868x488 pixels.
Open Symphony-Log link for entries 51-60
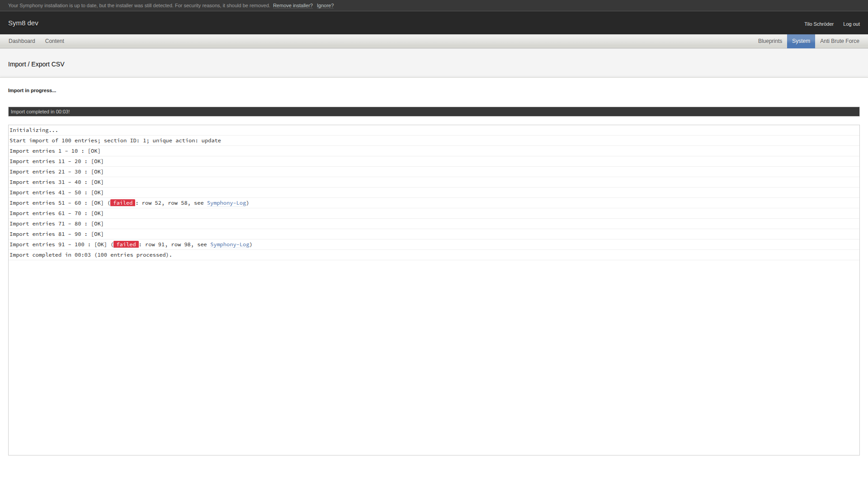tap(226, 203)
